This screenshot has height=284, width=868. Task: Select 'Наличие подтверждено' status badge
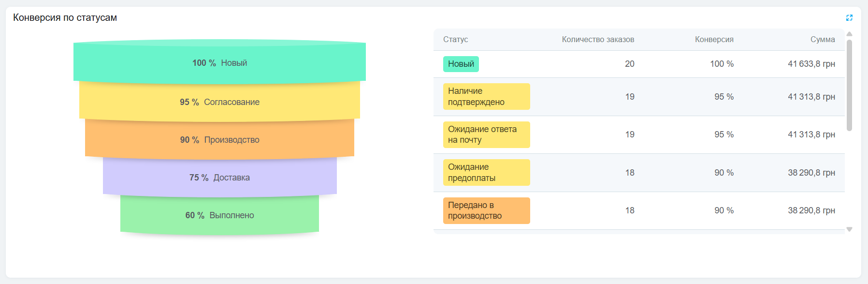click(486, 96)
